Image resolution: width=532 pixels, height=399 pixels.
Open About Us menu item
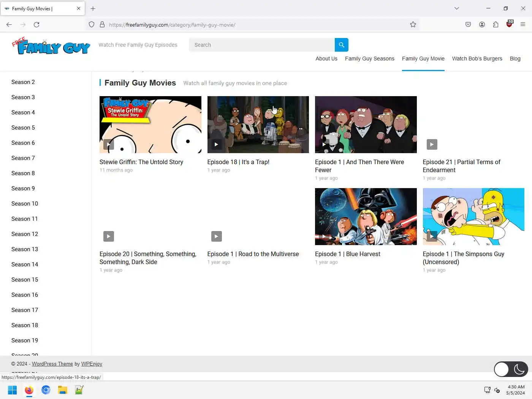tap(326, 59)
